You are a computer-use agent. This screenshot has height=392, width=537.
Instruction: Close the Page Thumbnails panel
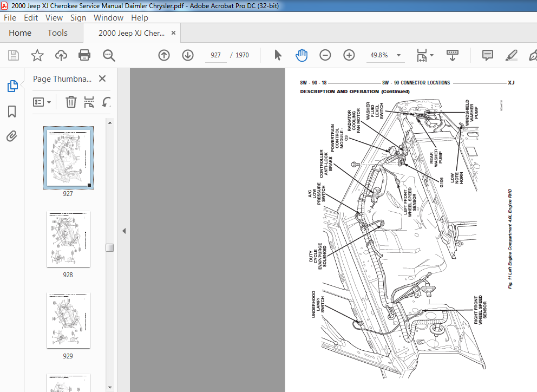coord(102,79)
